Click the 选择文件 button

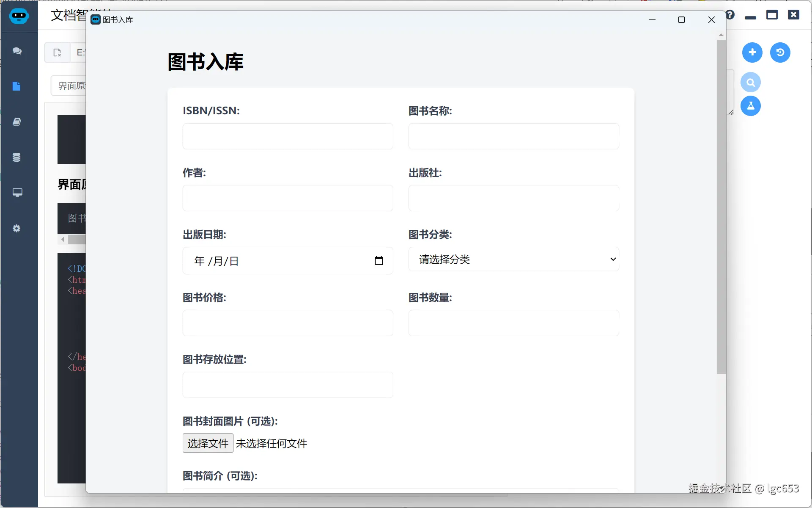click(x=208, y=443)
